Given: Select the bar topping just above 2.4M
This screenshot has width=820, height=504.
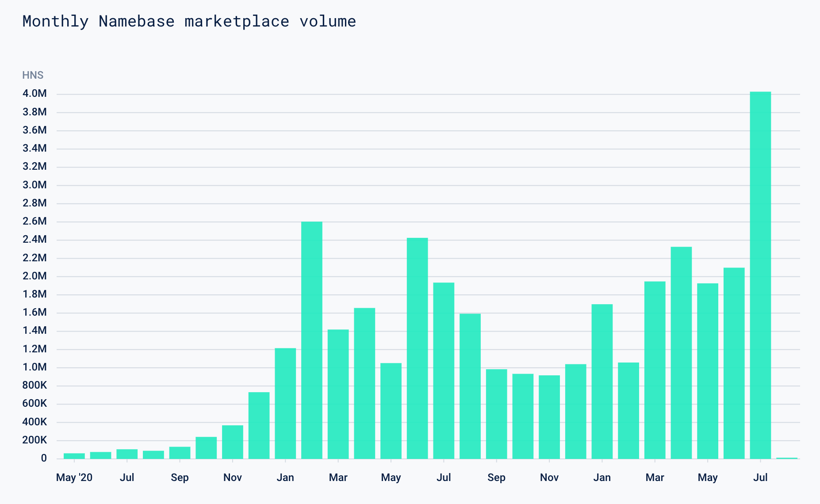Looking at the screenshot, I should (418, 348).
